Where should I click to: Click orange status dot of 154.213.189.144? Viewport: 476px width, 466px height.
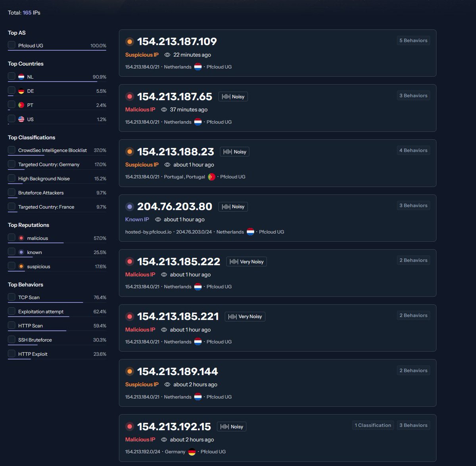[x=129, y=372]
